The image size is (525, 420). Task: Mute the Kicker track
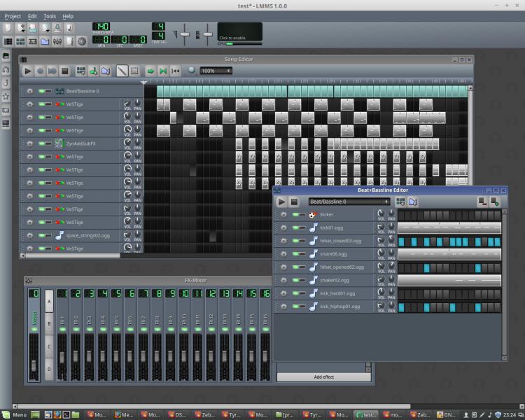point(296,215)
